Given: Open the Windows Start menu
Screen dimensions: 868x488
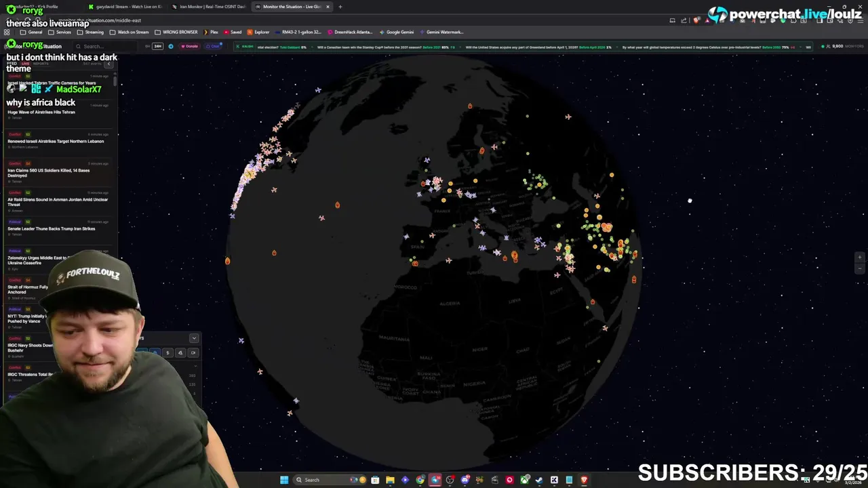Looking at the screenshot, I should [x=284, y=480].
